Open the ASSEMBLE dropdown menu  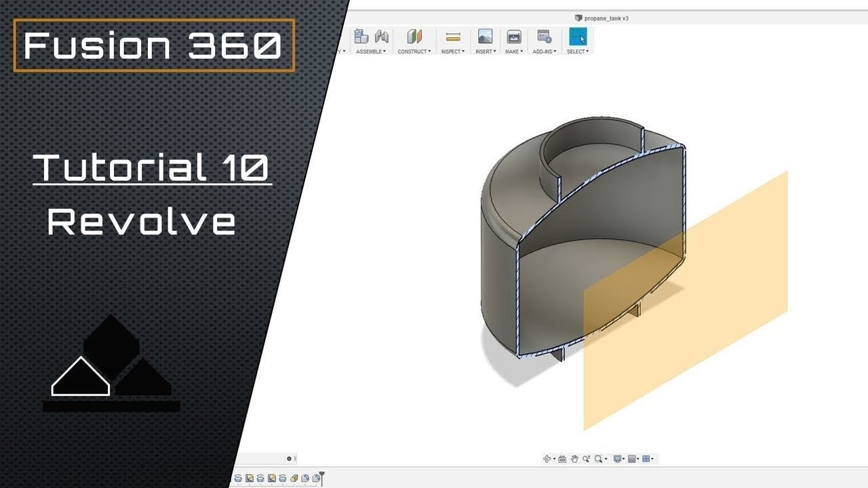371,52
